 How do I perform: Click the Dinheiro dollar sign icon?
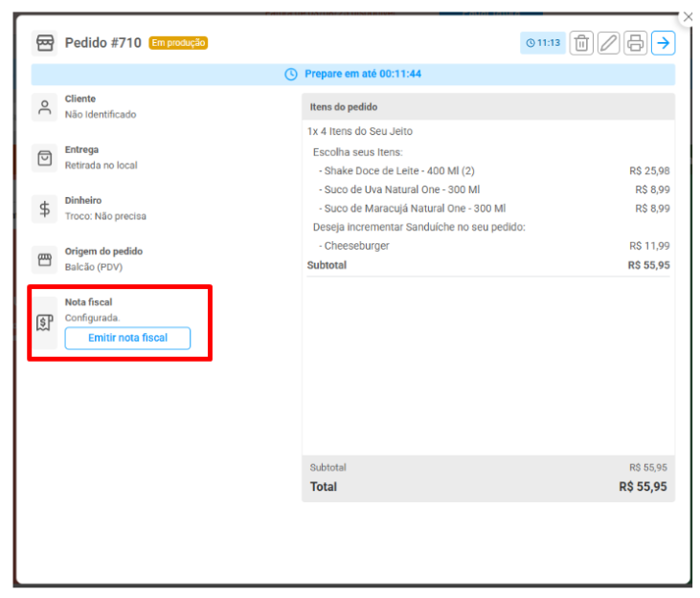[x=45, y=209]
